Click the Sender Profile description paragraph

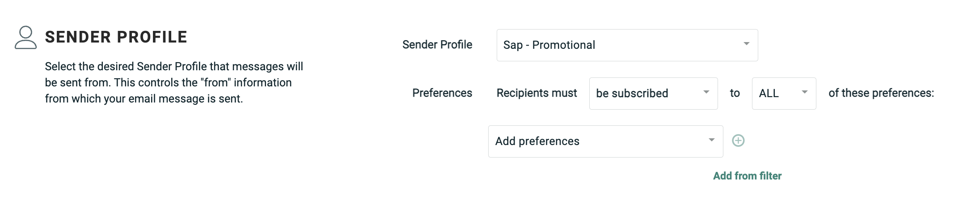(x=174, y=83)
